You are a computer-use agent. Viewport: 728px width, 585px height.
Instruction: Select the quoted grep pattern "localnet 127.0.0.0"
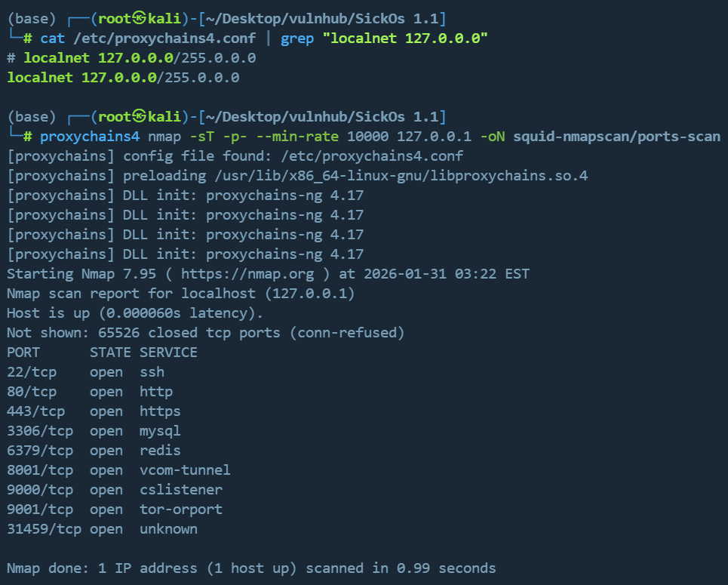coord(404,38)
